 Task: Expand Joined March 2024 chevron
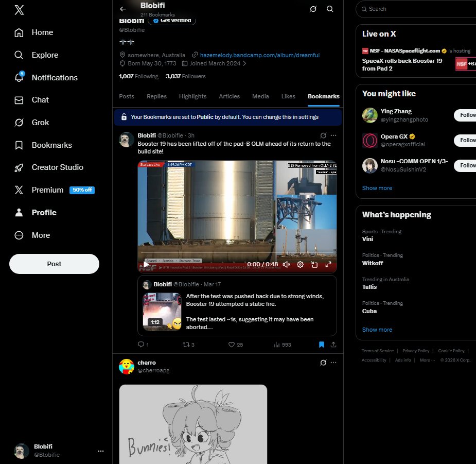[x=244, y=63]
